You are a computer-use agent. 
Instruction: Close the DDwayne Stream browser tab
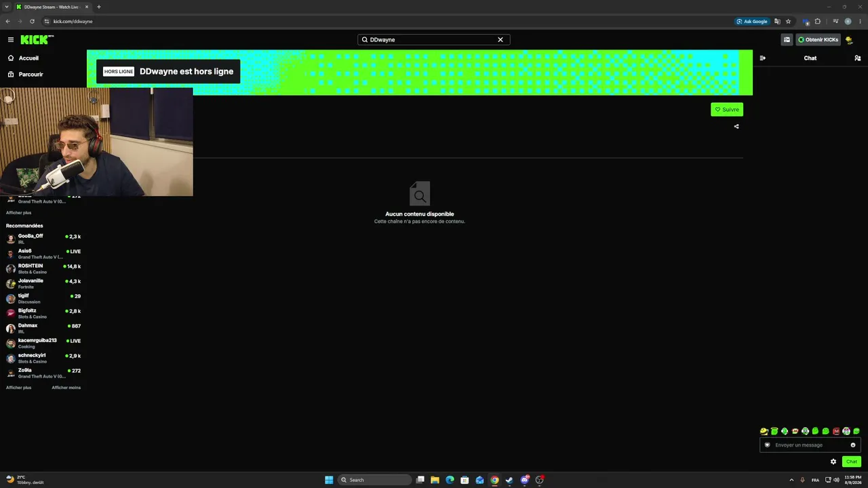click(87, 7)
